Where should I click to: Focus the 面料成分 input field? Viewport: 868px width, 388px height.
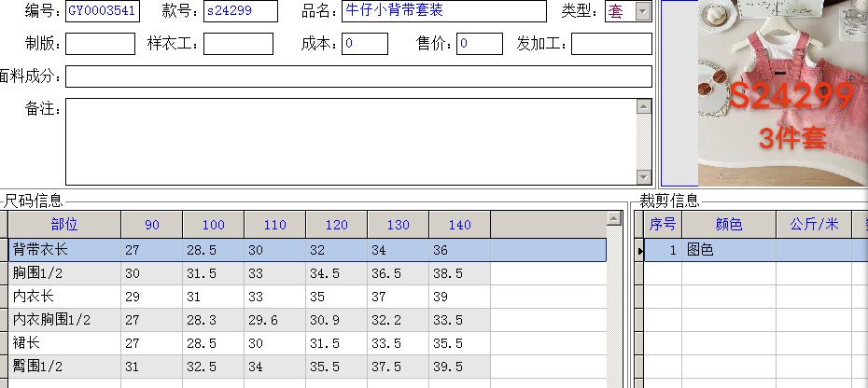click(358, 76)
